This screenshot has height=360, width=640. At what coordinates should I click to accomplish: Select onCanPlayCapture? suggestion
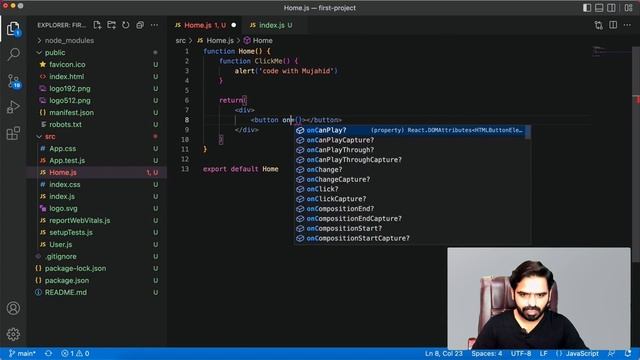pos(410,140)
